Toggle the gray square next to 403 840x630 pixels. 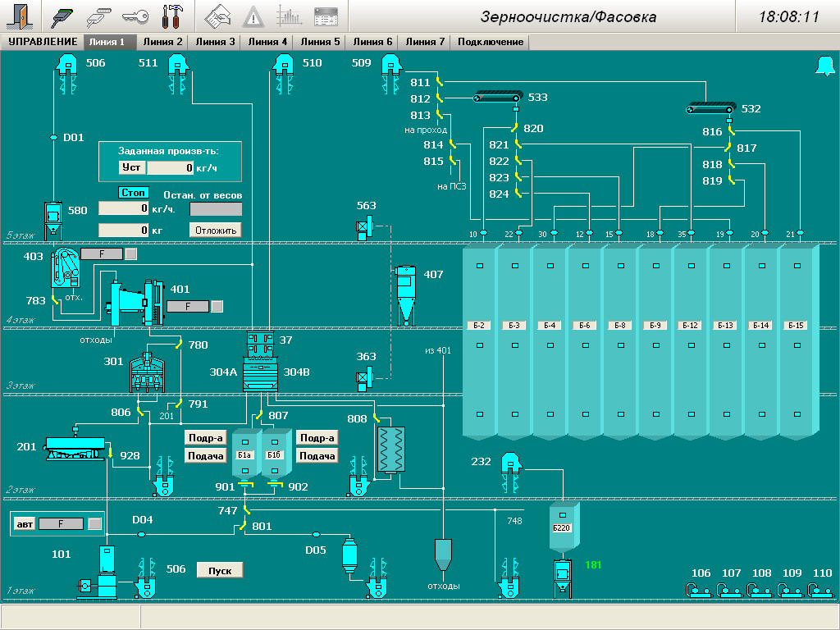130,254
